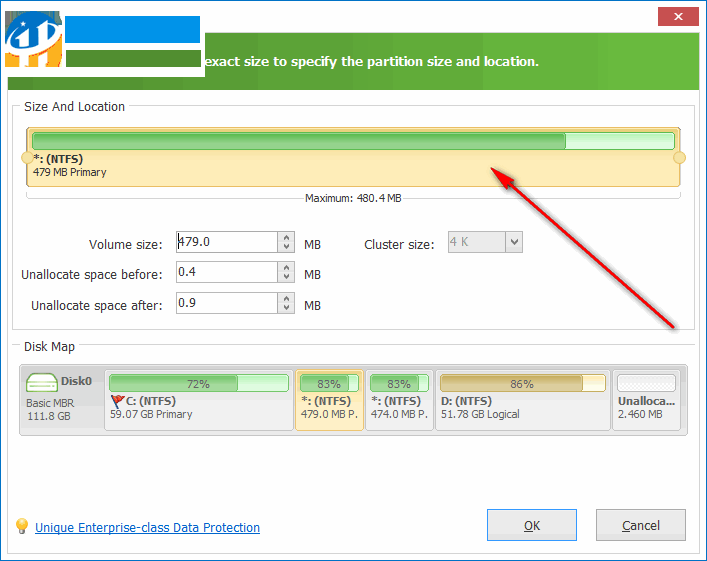
Task: Grab the left partition resize handle
Action: tap(27, 158)
